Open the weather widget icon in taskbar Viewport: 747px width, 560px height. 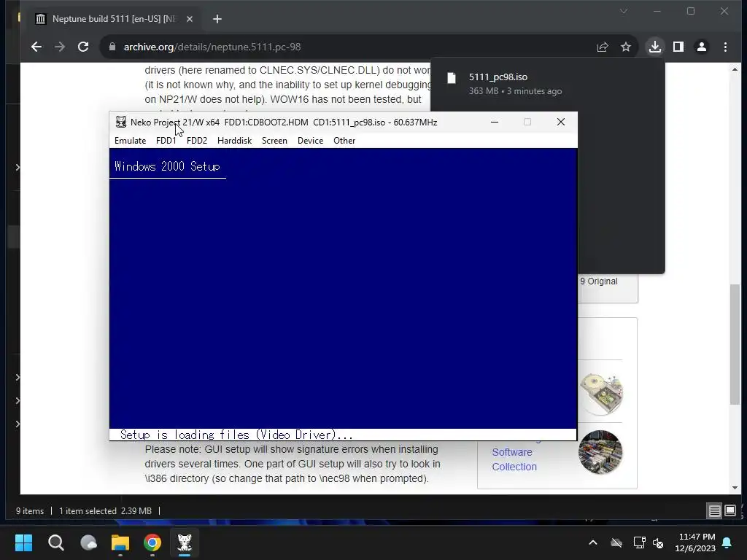(x=88, y=542)
